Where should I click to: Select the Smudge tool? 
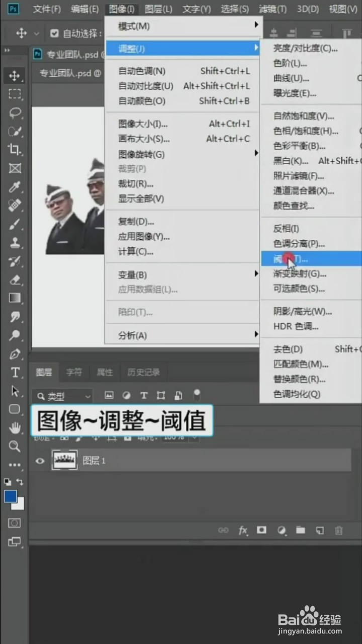coord(15,316)
